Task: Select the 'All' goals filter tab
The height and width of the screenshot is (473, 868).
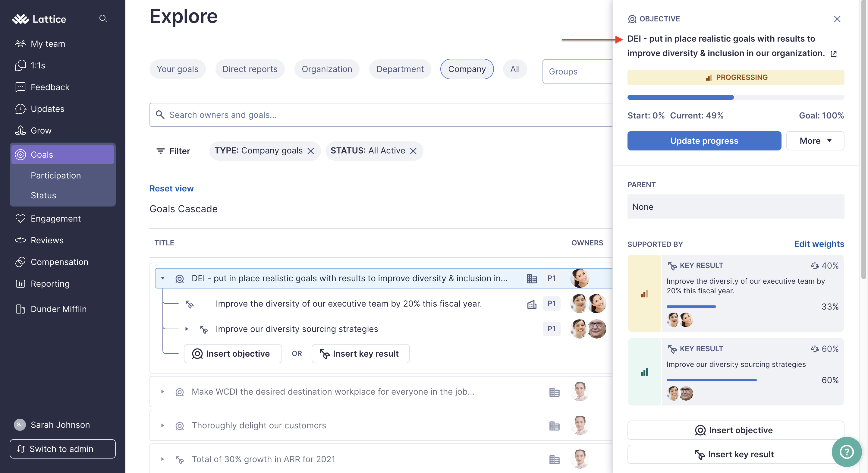Action: point(515,69)
